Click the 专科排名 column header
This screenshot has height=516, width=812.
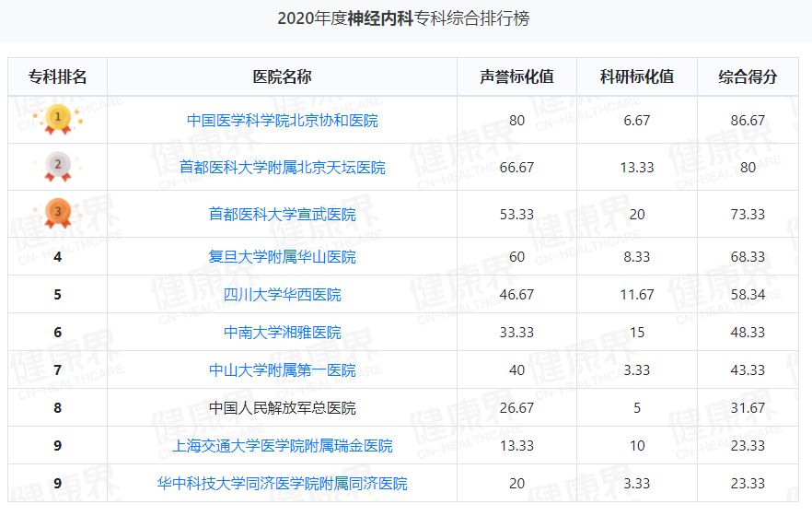click(57, 76)
